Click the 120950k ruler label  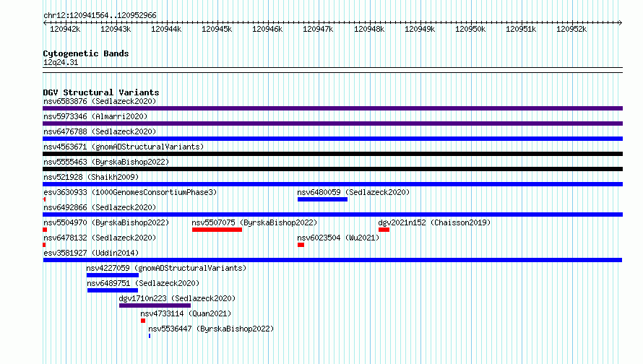470,29
